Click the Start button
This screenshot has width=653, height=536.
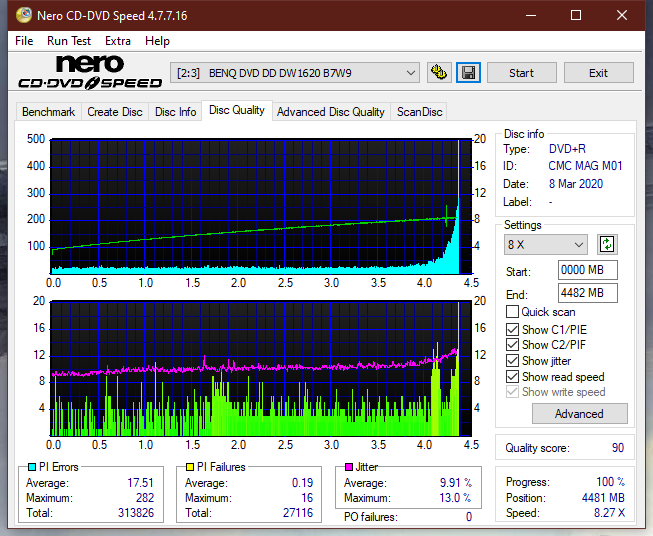(x=521, y=73)
